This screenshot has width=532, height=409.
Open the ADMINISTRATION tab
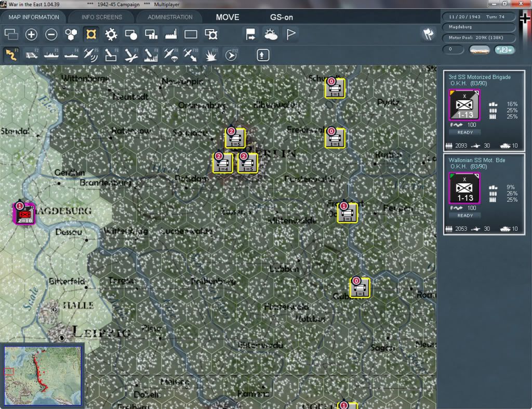[170, 17]
